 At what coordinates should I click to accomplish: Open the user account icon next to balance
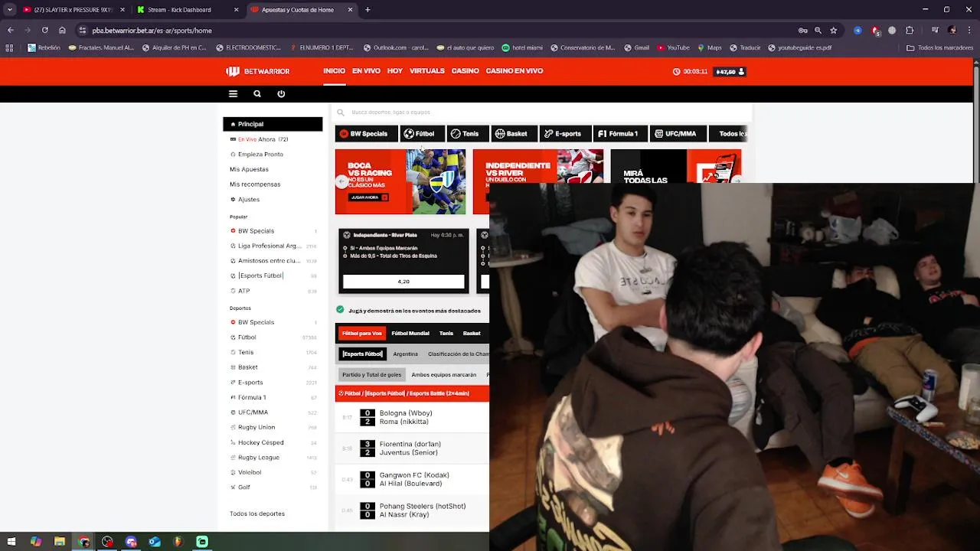click(x=740, y=71)
